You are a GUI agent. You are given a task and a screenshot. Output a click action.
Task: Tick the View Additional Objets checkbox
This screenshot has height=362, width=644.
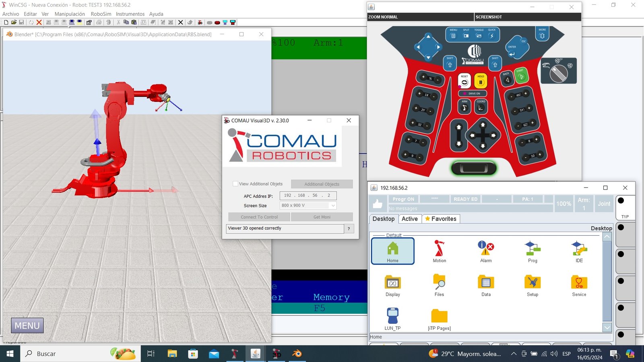pyautogui.click(x=235, y=184)
